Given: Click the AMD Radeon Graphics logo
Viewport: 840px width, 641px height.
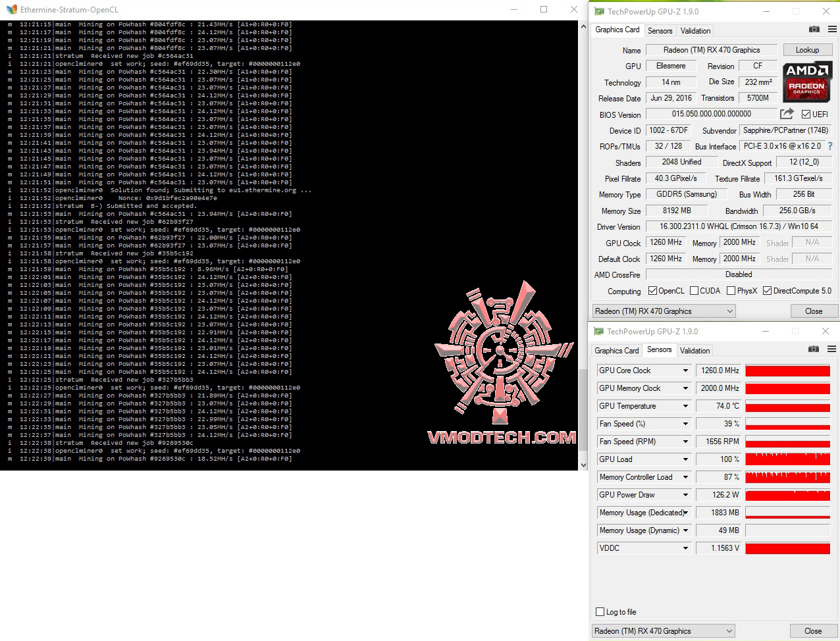Looking at the screenshot, I should point(808,82).
